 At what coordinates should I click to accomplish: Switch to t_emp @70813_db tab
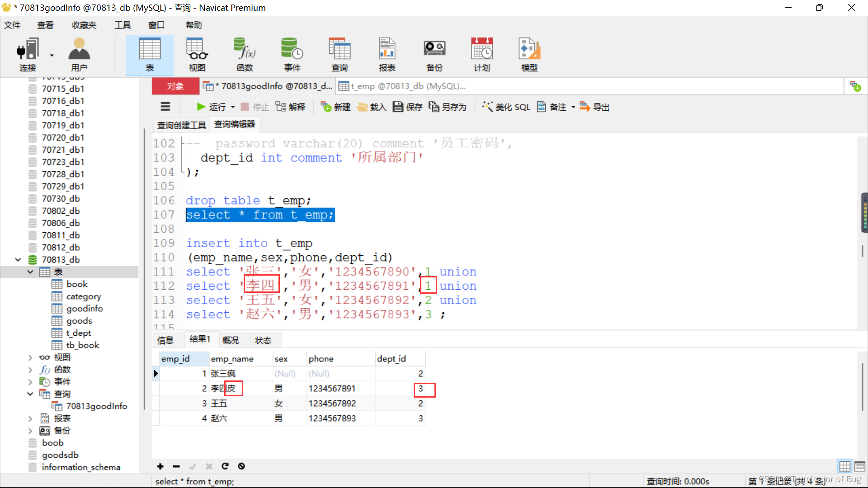[x=403, y=86]
